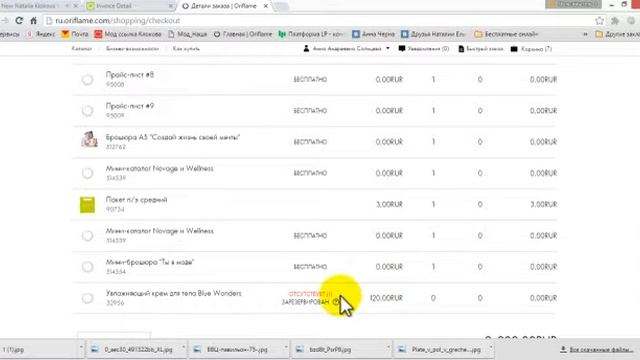The height and width of the screenshot is (360, 640).
Task: Open the Каталог menu item
Action: tap(82, 49)
